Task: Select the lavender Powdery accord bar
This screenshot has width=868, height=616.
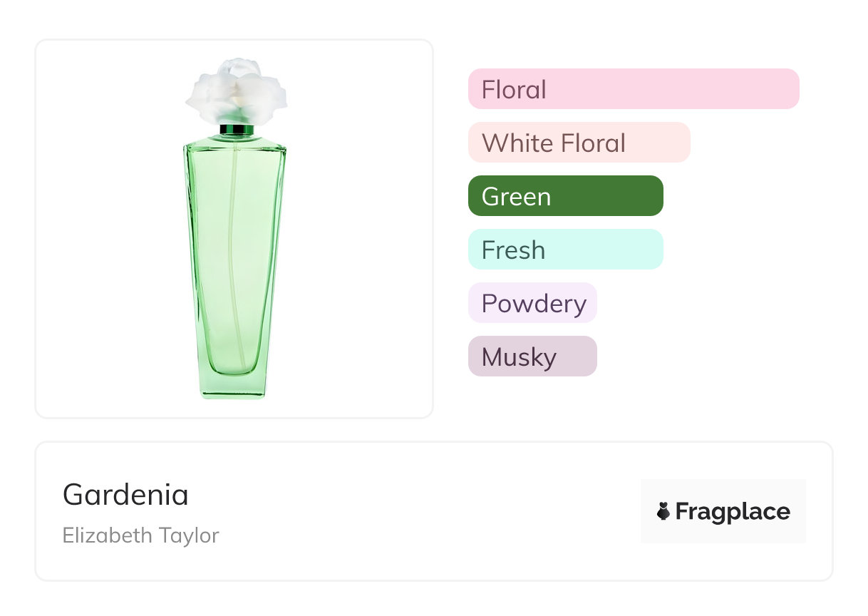Action: click(532, 303)
